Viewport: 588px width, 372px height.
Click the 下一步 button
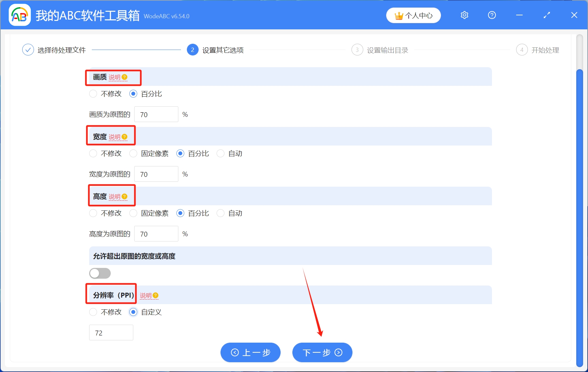pyautogui.click(x=322, y=352)
